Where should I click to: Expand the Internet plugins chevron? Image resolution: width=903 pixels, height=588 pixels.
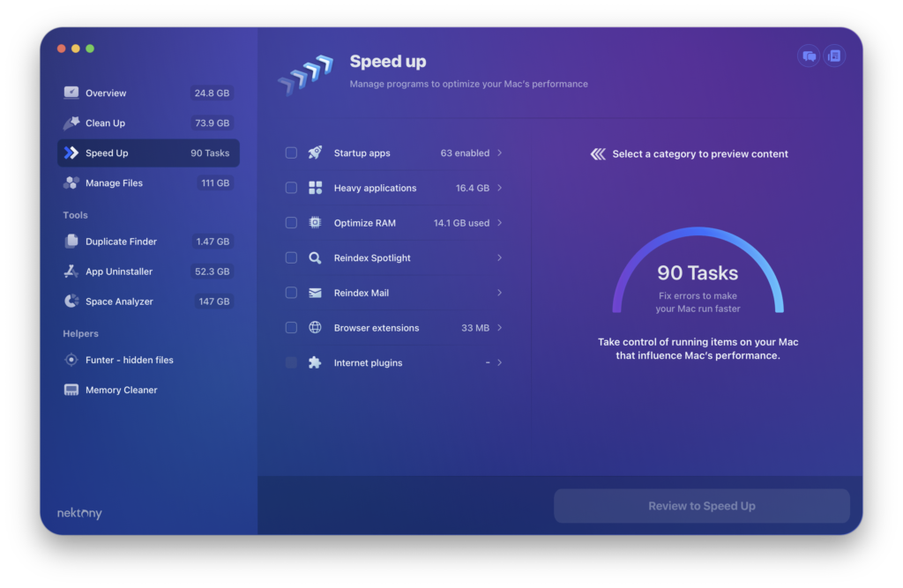click(499, 363)
